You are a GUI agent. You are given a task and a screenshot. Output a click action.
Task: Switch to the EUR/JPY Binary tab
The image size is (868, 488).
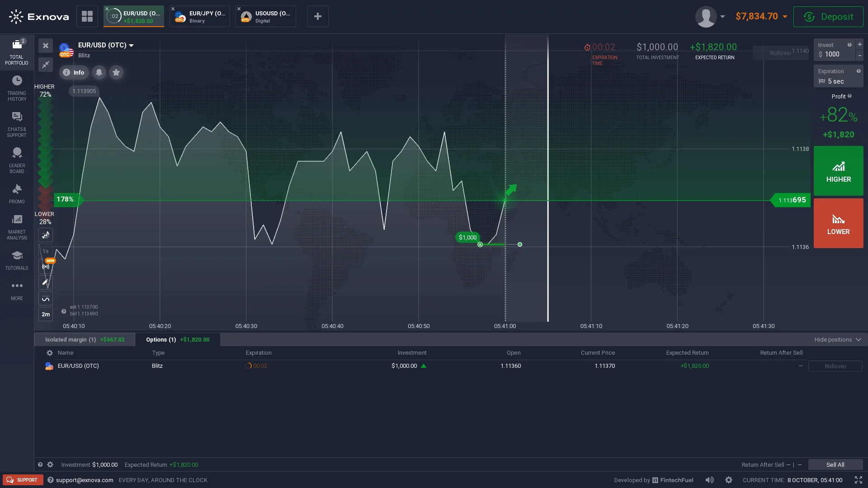(200, 16)
